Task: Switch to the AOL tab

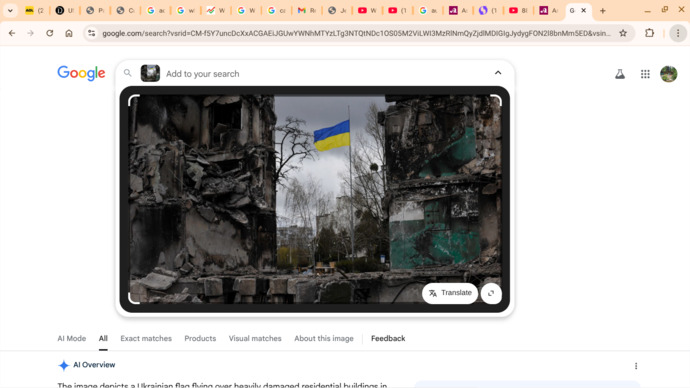Action: pyautogui.click(x=35, y=11)
